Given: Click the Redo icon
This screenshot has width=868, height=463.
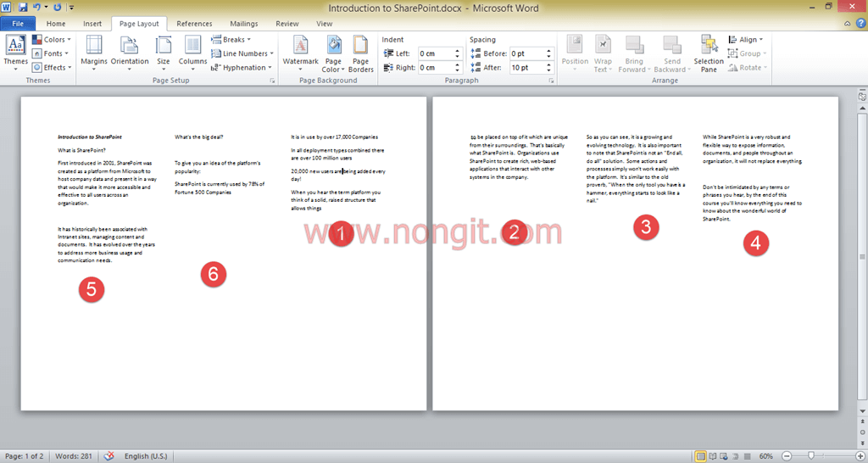Looking at the screenshot, I should (x=57, y=7).
